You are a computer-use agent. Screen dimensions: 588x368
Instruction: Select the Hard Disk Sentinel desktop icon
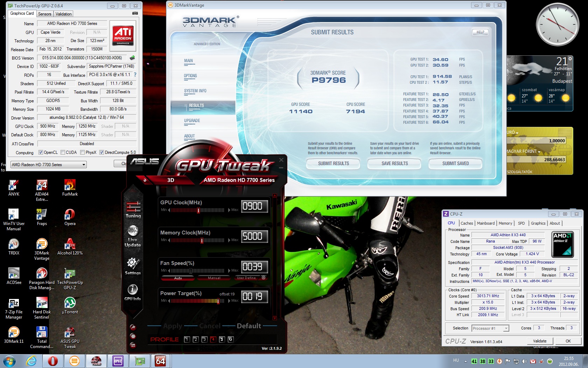[42, 308]
